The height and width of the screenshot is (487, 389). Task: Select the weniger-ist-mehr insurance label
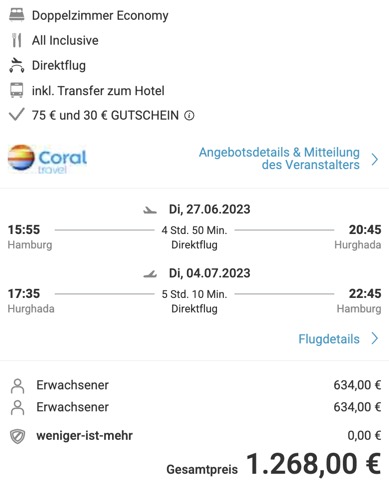coord(84,436)
